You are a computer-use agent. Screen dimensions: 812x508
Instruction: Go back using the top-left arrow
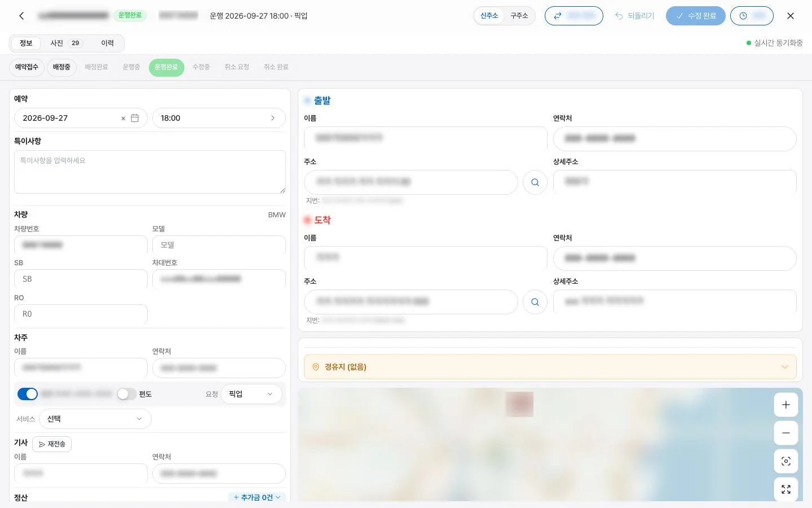click(21, 16)
